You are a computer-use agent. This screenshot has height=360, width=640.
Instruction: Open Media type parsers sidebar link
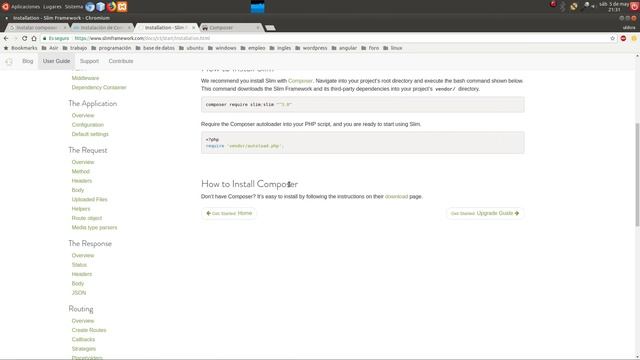tap(94, 228)
